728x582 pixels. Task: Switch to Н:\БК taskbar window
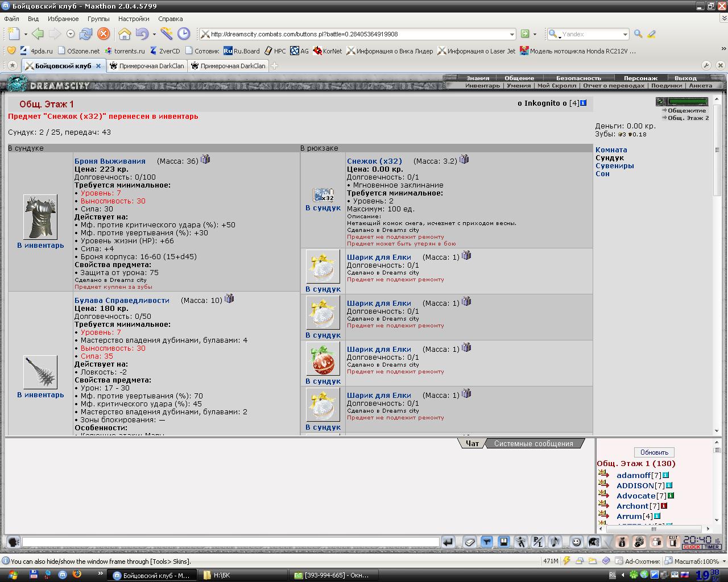point(243,575)
